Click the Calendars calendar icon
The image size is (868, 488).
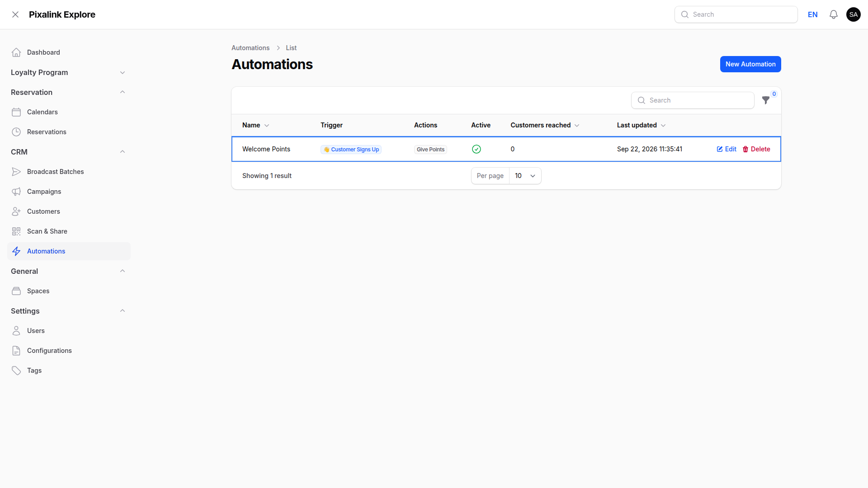coord(16,112)
